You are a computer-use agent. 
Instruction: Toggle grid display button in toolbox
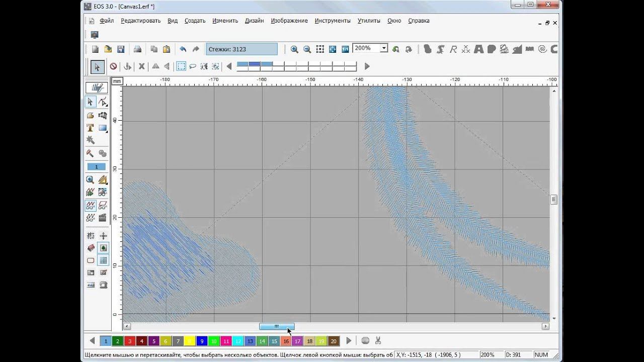103,260
